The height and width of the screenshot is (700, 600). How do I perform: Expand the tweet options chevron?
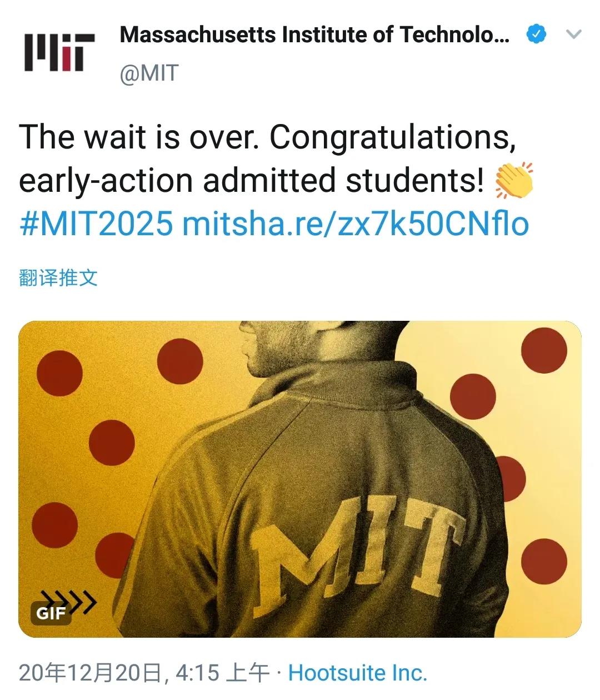click(573, 34)
